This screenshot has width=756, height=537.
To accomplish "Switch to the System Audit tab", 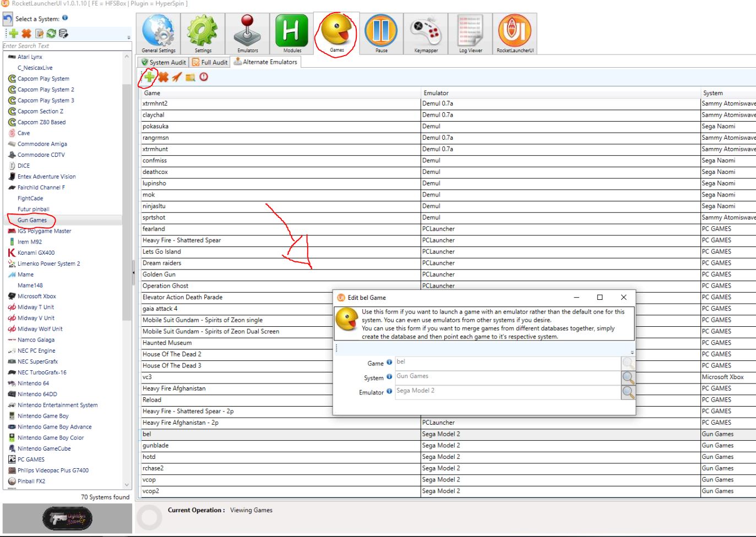I will [163, 62].
